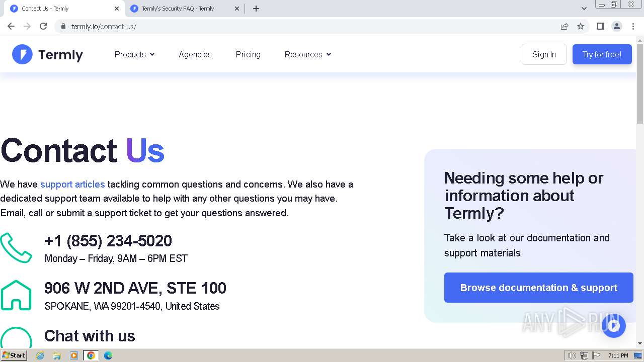The height and width of the screenshot is (362, 644).
Task: Open the volume control in system tray
Action: tap(572, 355)
